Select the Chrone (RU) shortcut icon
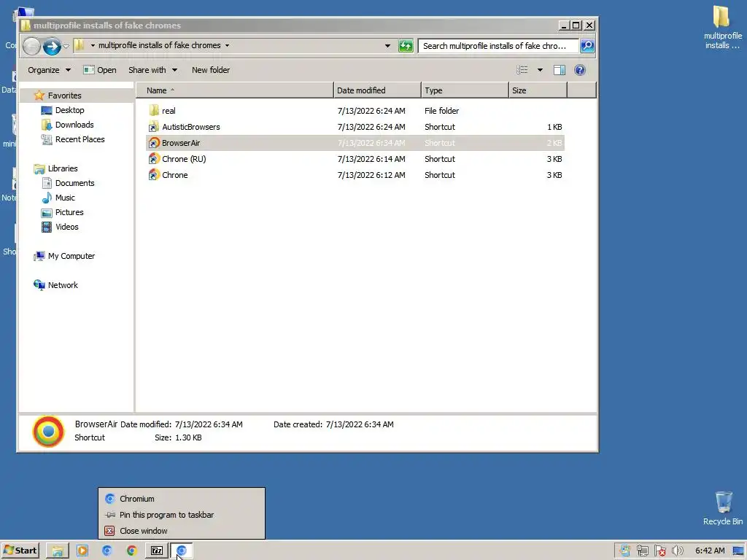The image size is (747, 560). 153,159
